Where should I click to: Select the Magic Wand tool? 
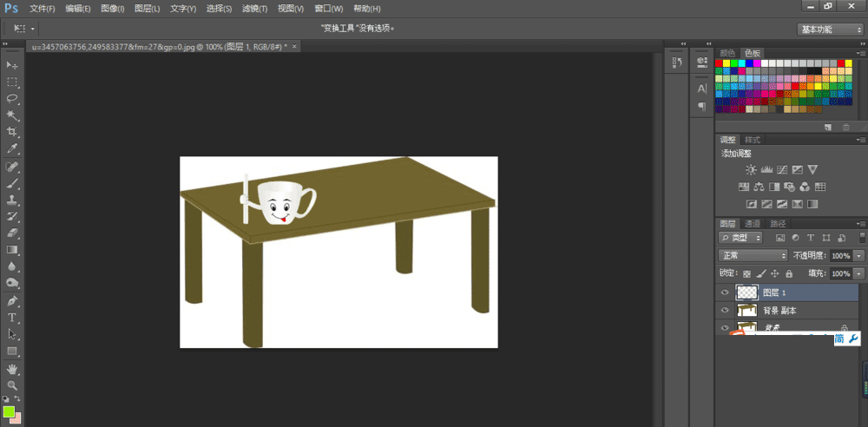(12, 115)
